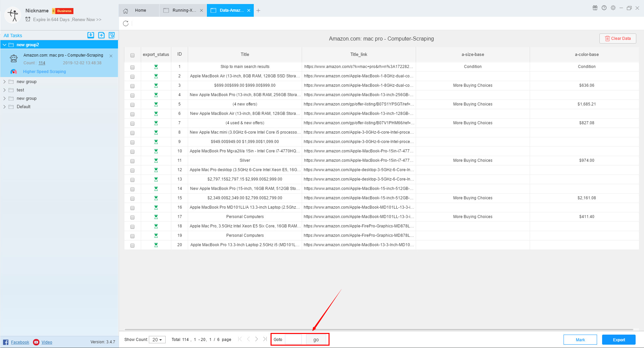Close the Running-X tab

[x=201, y=10]
